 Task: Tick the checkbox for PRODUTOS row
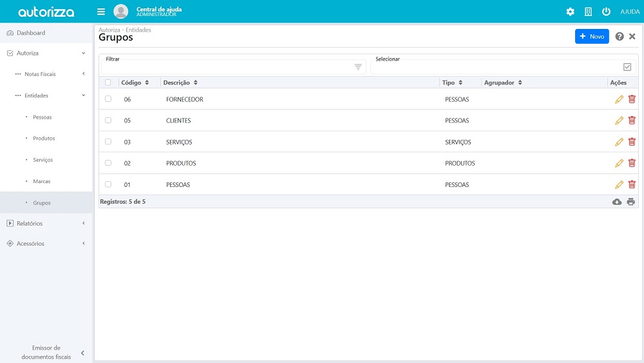tap(108, 163)
